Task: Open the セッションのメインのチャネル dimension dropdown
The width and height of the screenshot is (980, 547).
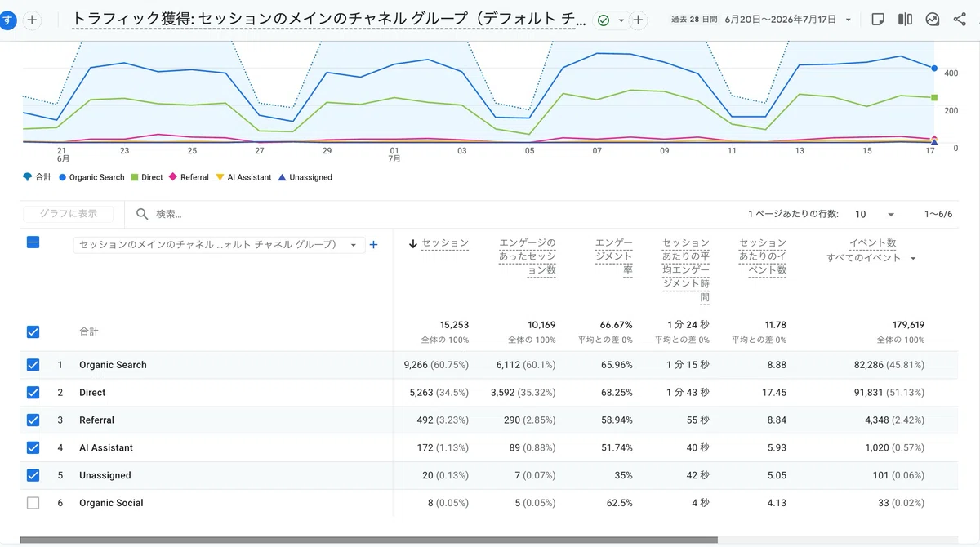Action: (217, 244)
